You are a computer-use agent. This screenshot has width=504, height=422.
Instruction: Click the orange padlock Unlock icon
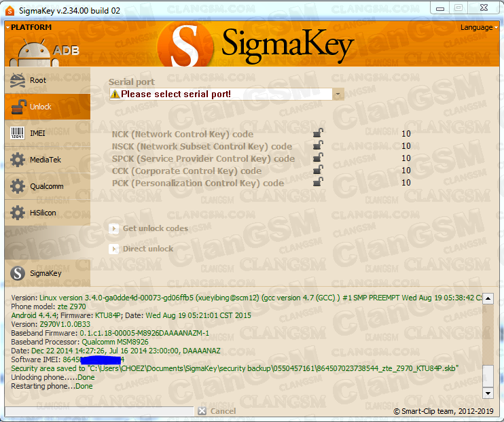(18, 107)
